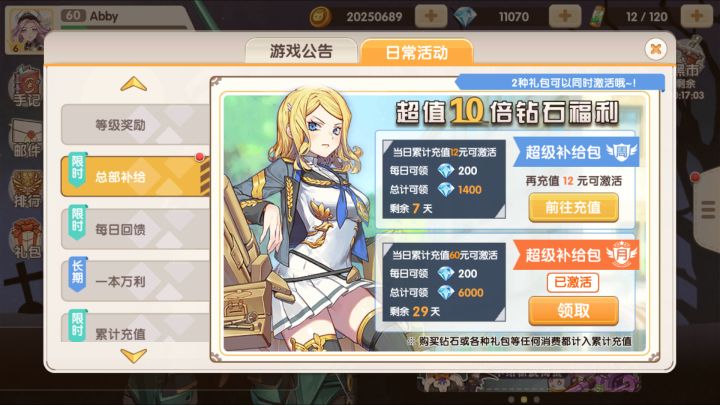Switch to the 游戏公告 tab

point(301,51)
